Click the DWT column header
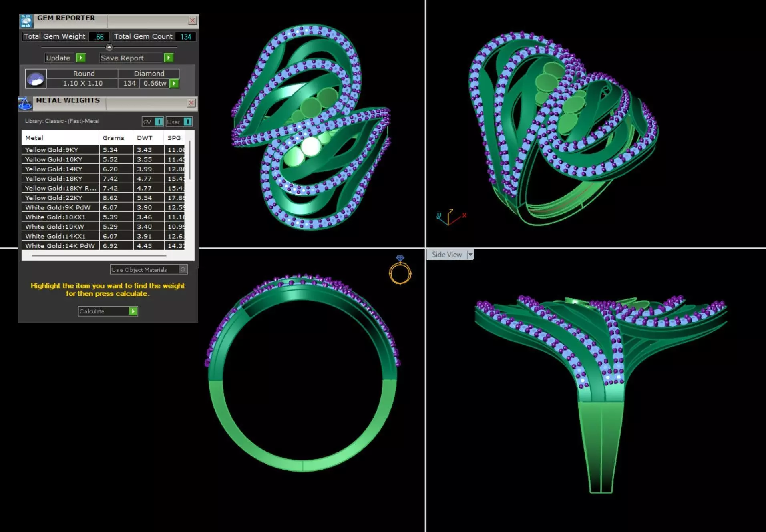Image resolution: width=766 pixels, height=532 pixels. click(x=148, y=138)
